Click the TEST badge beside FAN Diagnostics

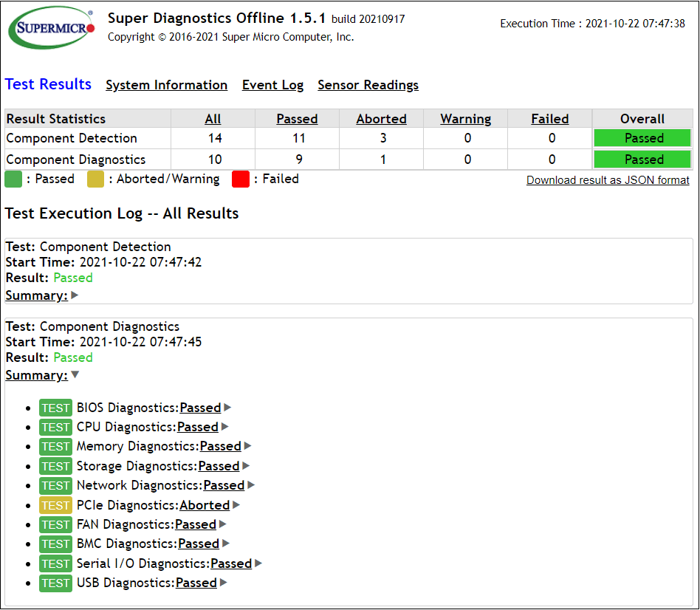pyautogui.click(x=55, y=524)
